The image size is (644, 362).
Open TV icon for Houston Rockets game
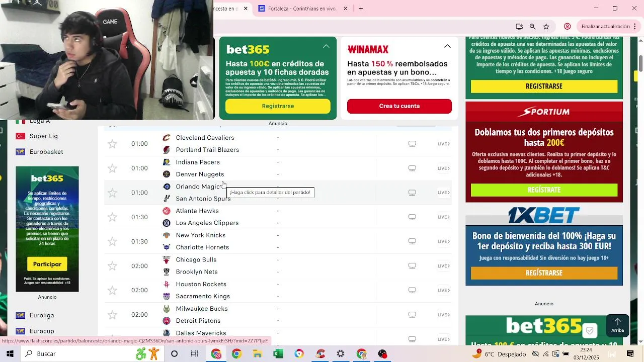412,290
